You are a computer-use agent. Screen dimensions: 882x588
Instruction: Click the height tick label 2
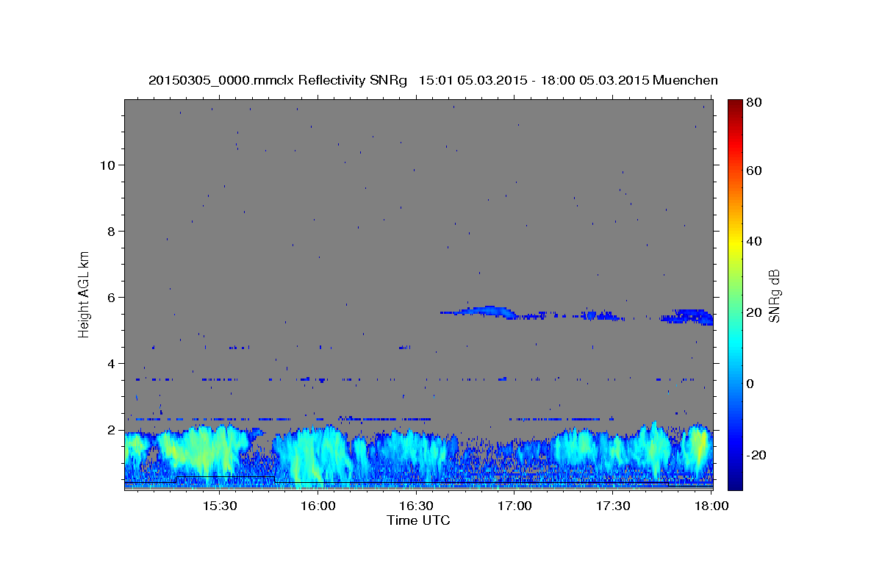pos(112,429)
